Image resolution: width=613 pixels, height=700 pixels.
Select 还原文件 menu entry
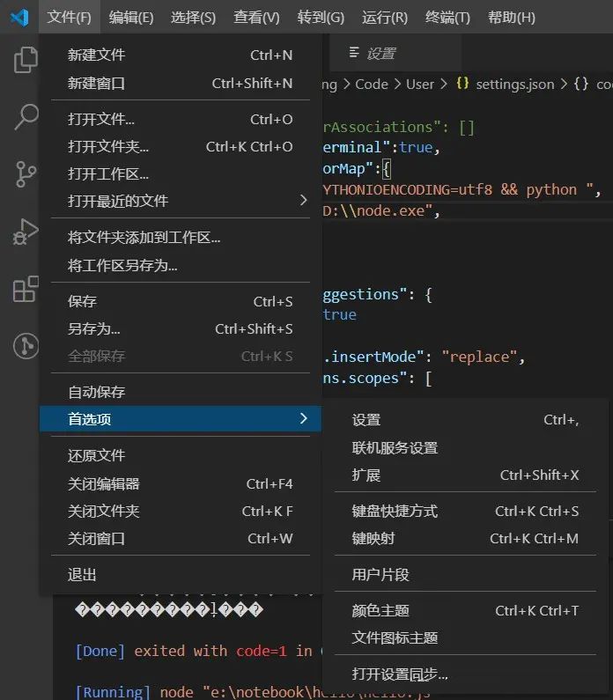pos(181,455)
